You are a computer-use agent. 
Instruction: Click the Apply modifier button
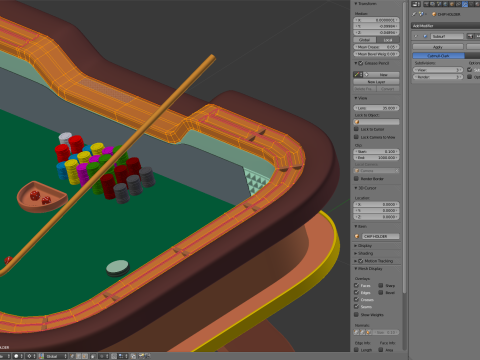[x=438, y=47]
